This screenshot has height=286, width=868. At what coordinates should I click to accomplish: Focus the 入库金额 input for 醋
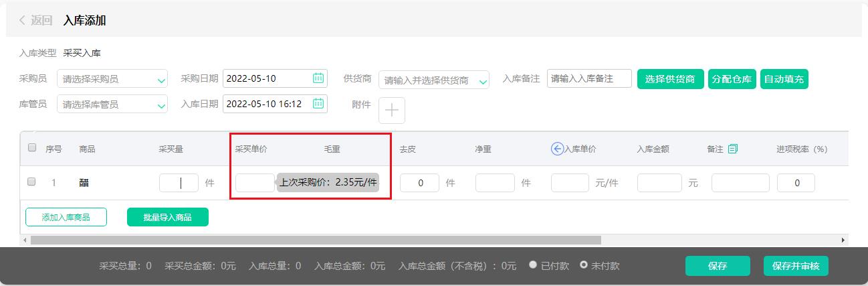click(659, 183)
